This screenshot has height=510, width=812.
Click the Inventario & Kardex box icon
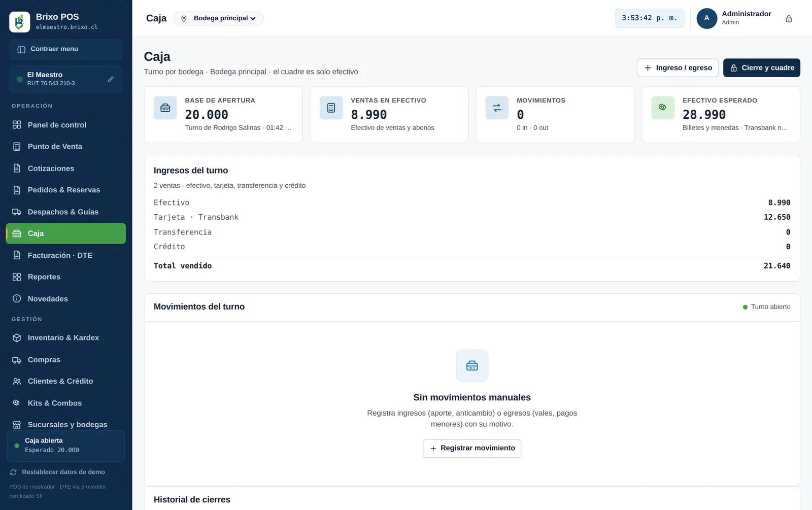click(17, 338)
